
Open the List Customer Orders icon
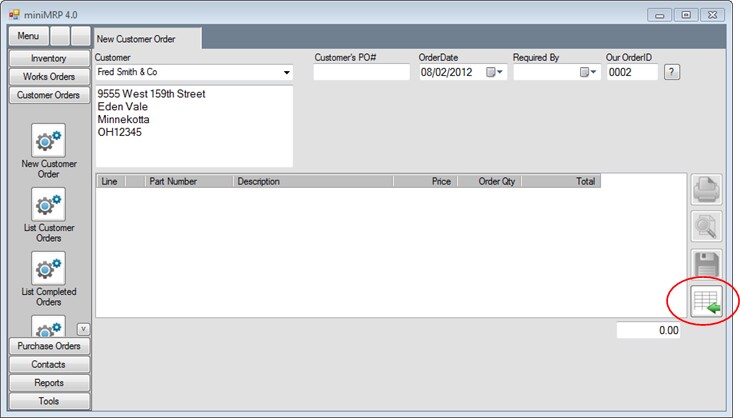click(48, 204)
